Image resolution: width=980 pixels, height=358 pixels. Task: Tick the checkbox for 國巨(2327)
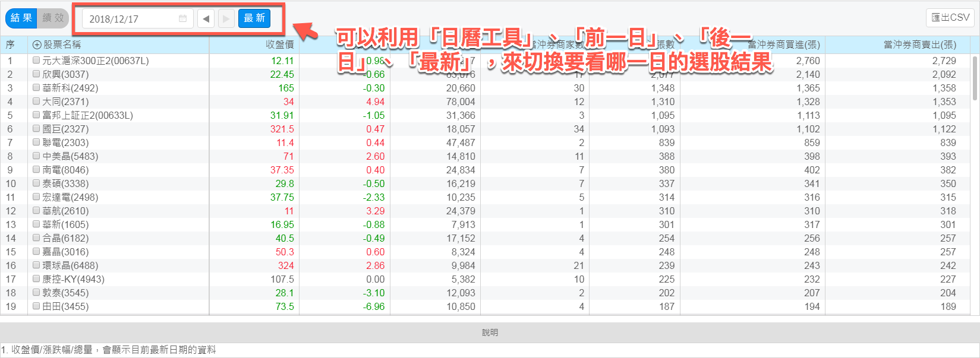[36, 129]
